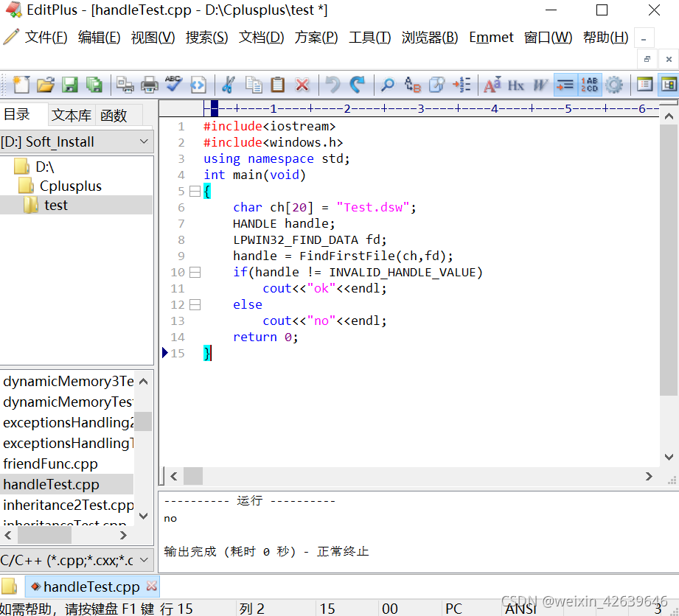This screenshot has width=679, height=616.
Task: Click the PC line-ending indicator in status bar
Action: 454,609
